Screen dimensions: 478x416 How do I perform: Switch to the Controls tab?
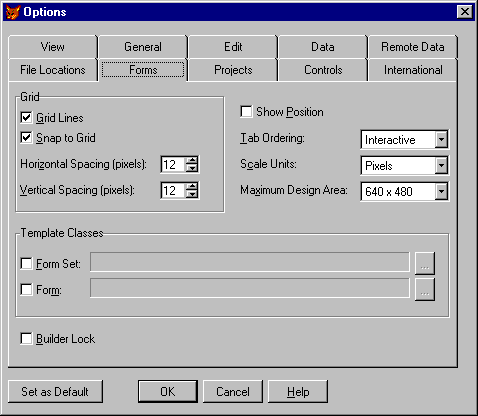tap(323, 70)
